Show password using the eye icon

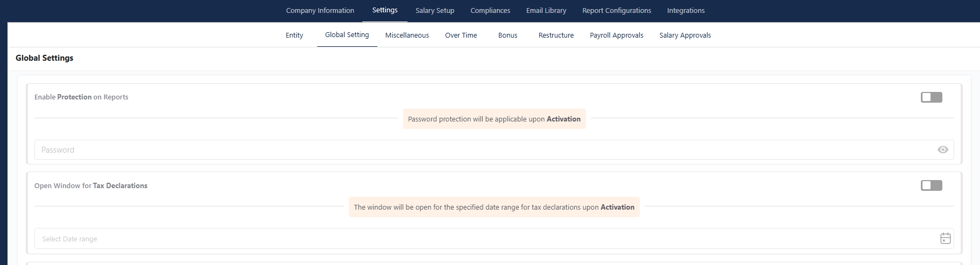pyautogui.click(x=943, y=150)
